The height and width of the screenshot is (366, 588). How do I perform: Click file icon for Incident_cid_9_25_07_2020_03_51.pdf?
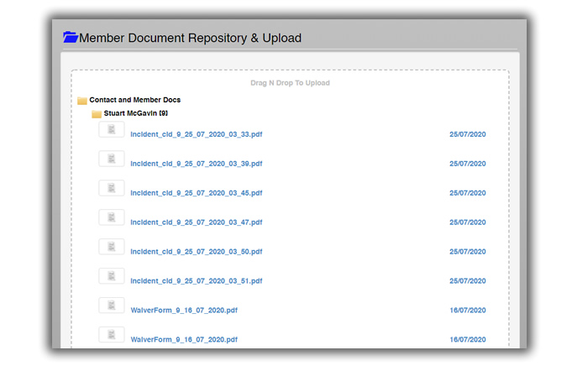112,276
